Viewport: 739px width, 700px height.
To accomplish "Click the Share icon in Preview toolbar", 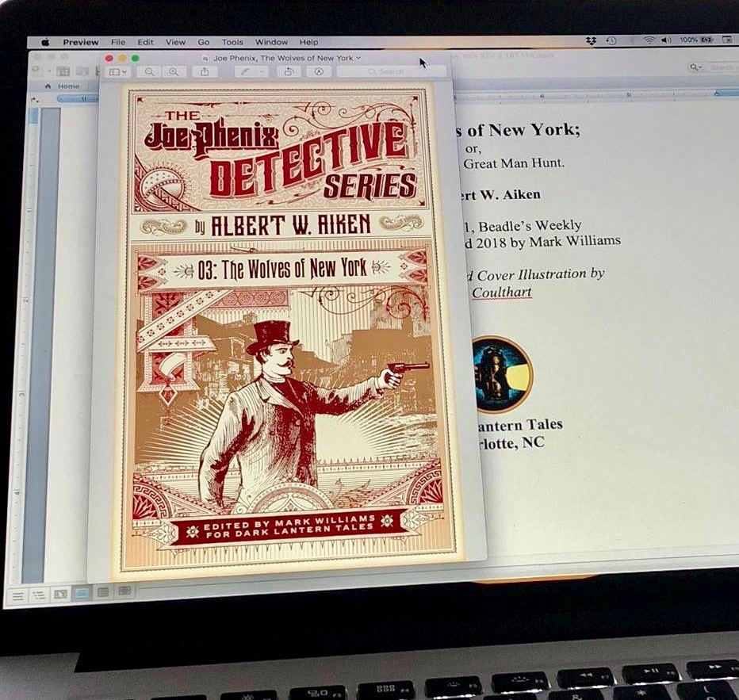I will (x=205, y=72).
